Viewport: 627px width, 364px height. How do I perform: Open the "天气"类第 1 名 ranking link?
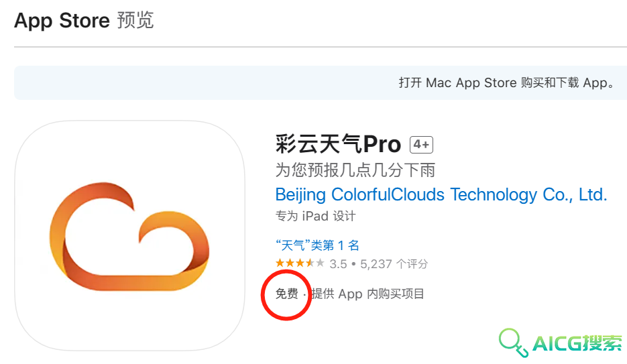click(x=317, y=245)
